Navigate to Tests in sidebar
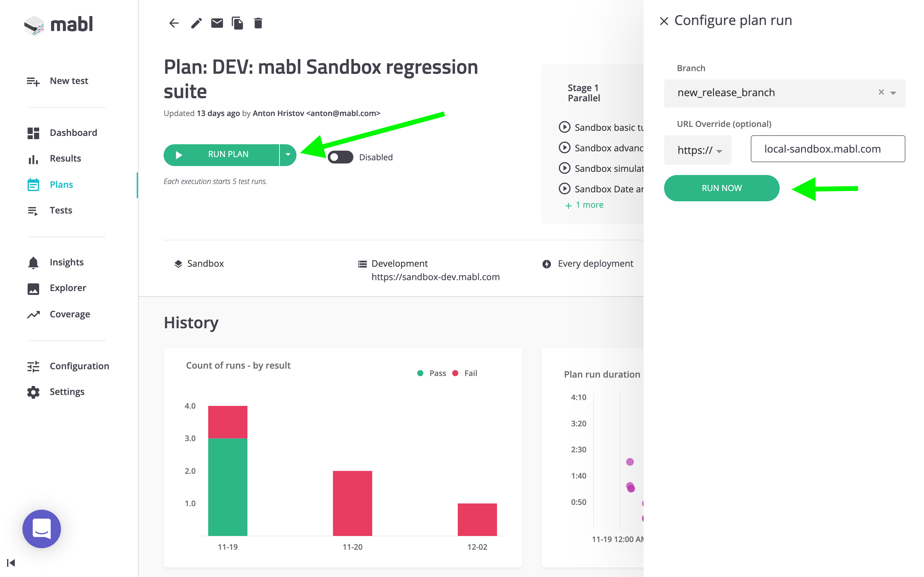 [x=61, y=210]
